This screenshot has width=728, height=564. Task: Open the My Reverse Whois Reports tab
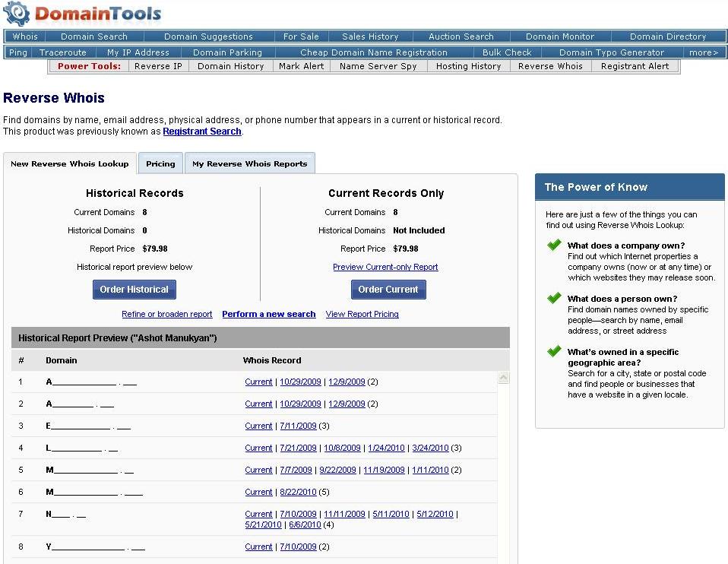250,163
